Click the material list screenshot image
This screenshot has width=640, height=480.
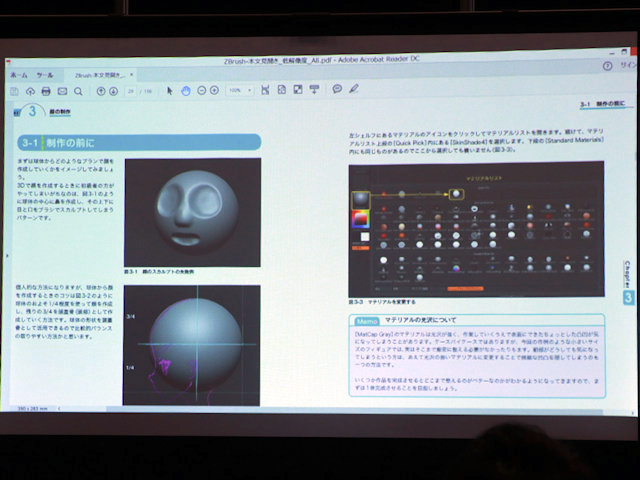coord(476,229)
